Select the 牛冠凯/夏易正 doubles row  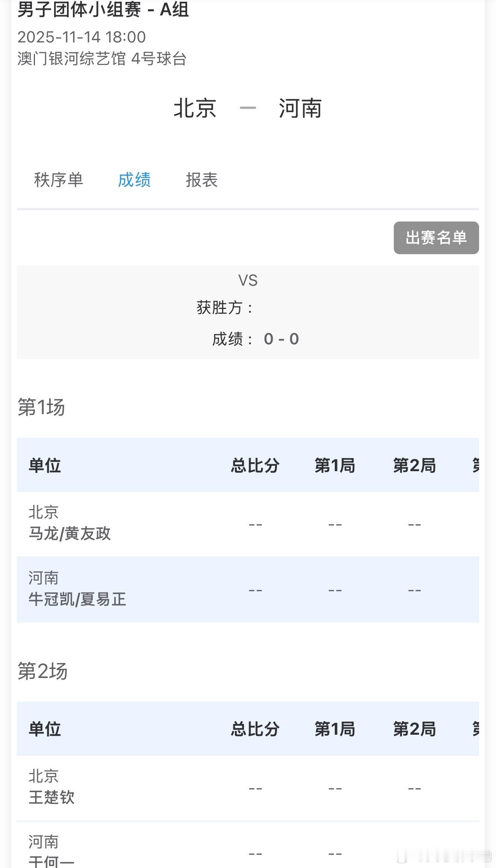(x=77, y=599)
